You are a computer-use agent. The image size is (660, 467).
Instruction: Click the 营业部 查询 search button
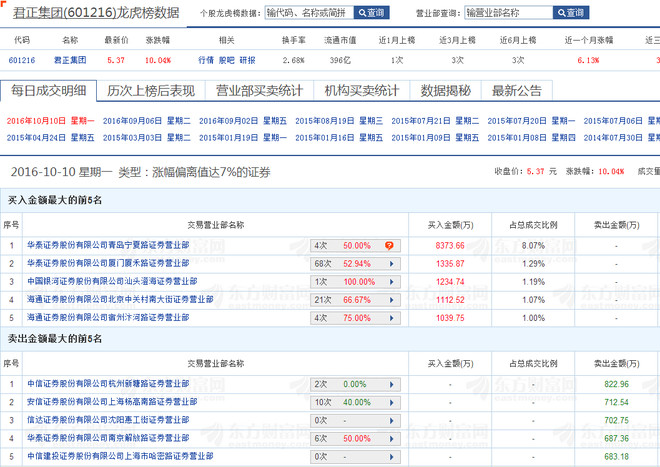pyautogui.click(x=571, y=13)
